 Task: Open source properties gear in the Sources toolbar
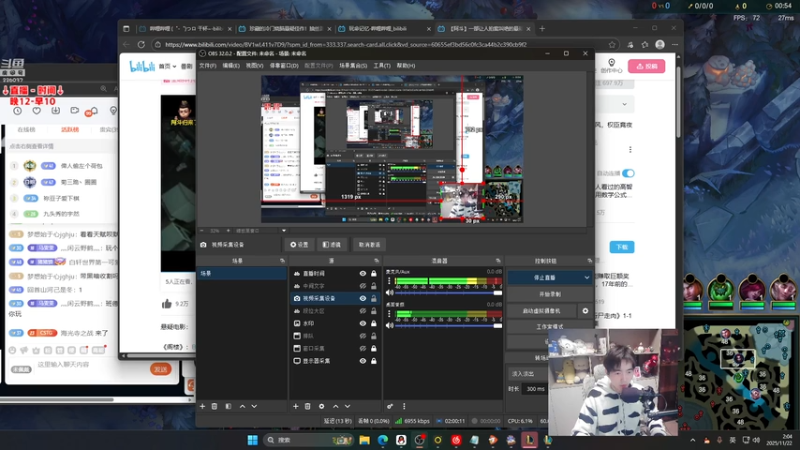point(321,407)
